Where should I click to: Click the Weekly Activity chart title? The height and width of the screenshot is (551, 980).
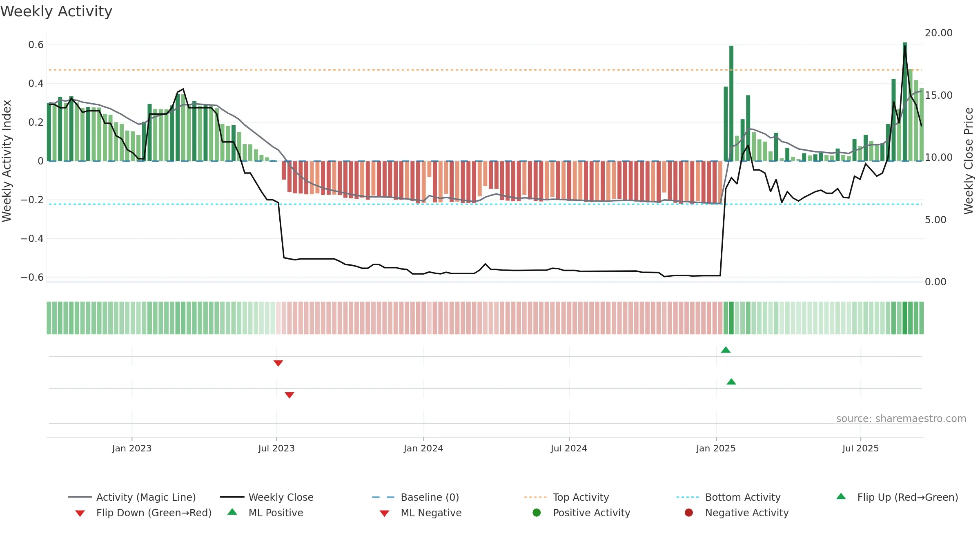click(56, 11)
